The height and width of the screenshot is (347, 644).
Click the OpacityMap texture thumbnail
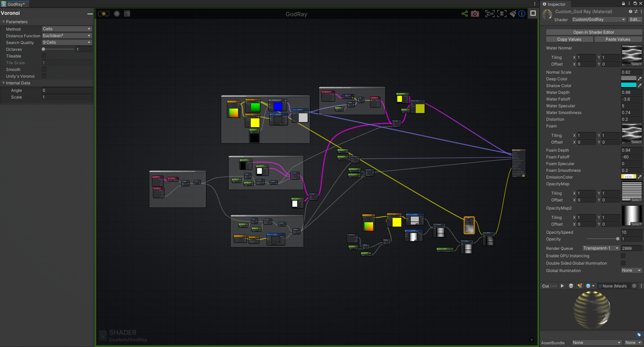pos(632,191)
